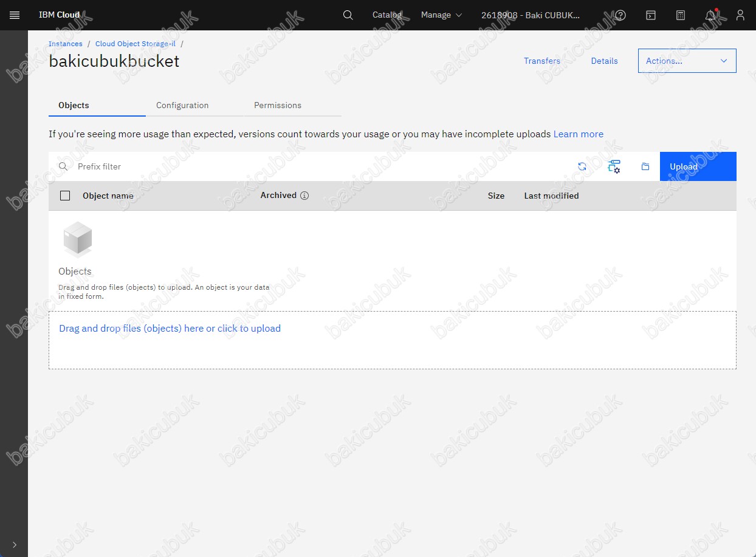The width and height of the screenshot is (756, 557).
Task: Open the Transfers link
Action: click(x=542, y=61)
